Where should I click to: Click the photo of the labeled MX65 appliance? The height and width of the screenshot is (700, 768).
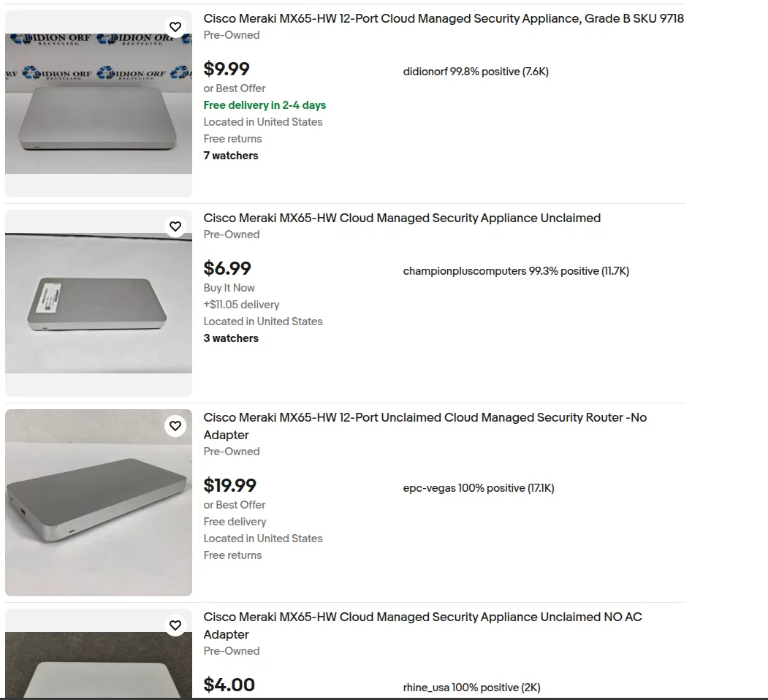(99, 303)
